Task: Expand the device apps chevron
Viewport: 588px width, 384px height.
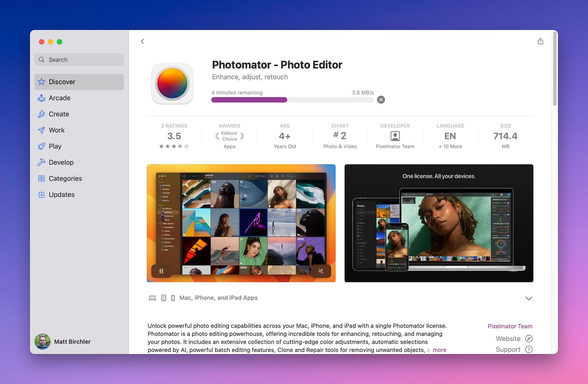Action: point(529,298)
